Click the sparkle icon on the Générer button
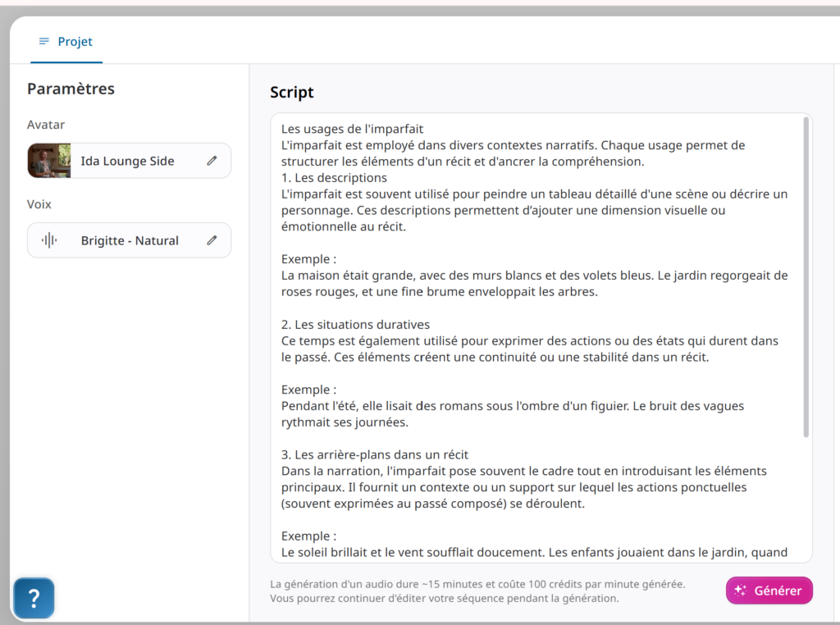This screenshot has width=840, height=625. point(740,591)
